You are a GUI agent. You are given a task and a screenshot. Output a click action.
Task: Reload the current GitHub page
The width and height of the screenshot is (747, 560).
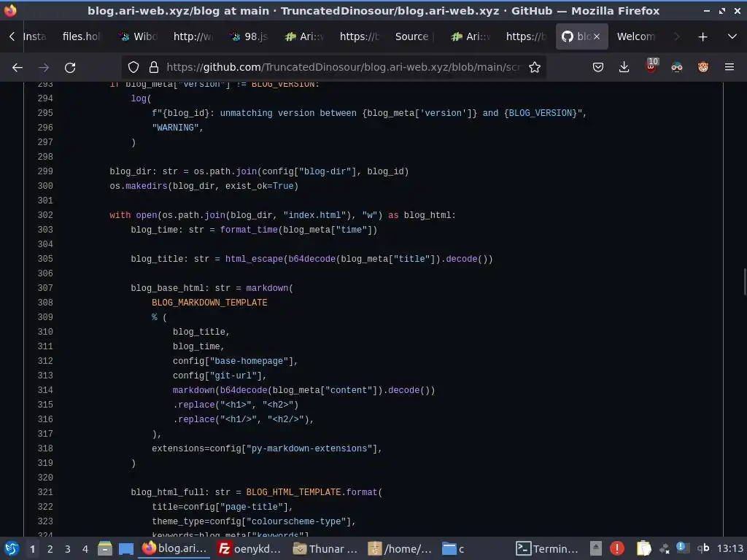click(70, 68)
